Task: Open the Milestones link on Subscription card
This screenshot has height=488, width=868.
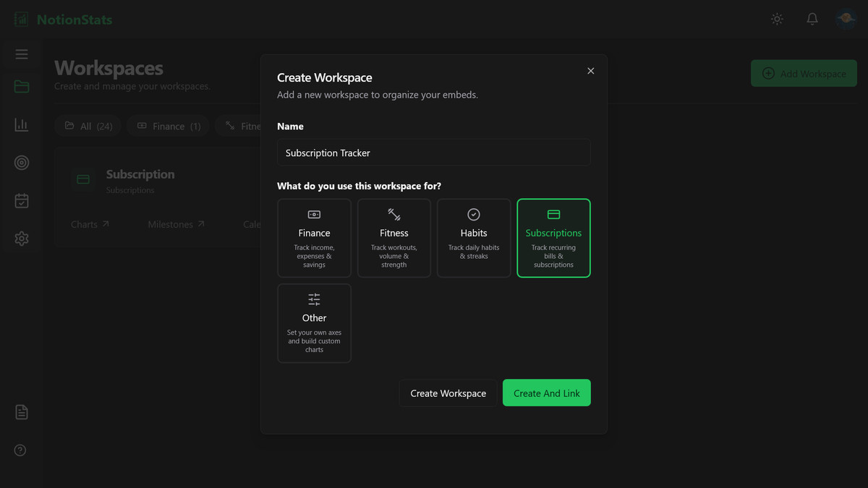Action: point(176,224)
